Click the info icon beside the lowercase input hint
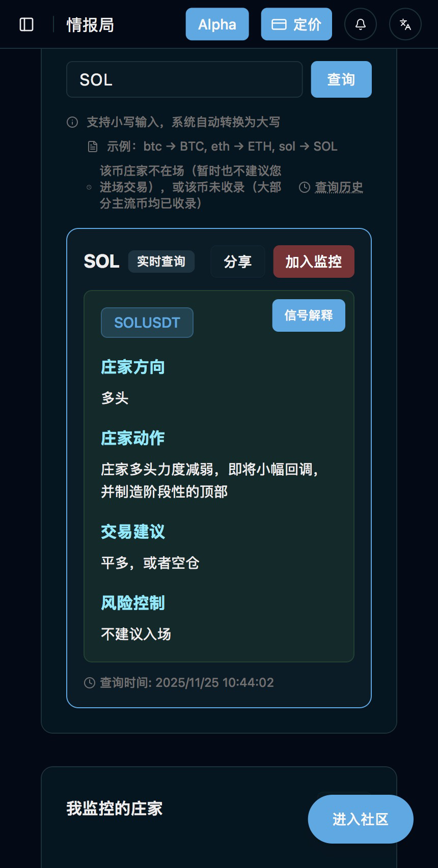 [x=72, y=122]
